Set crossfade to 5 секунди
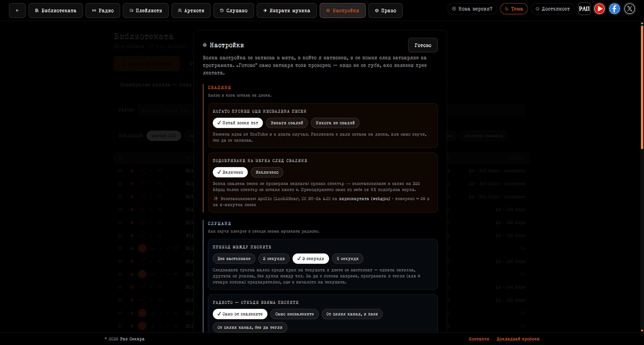This screenshot has height=345, width=644. pyautogui.click(x=348, y=258)
